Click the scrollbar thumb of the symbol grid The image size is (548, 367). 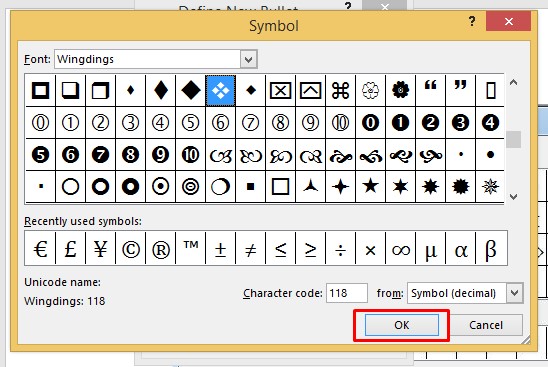[513, 139]
